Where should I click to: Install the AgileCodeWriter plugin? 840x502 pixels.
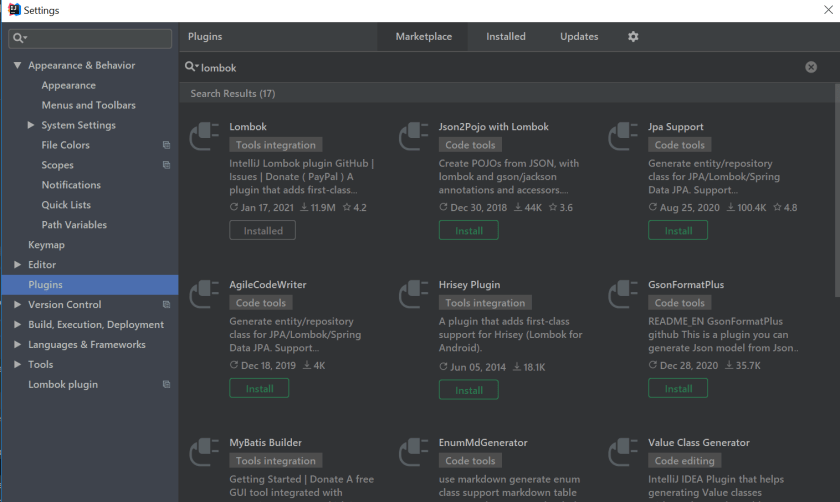pos(259,388)
